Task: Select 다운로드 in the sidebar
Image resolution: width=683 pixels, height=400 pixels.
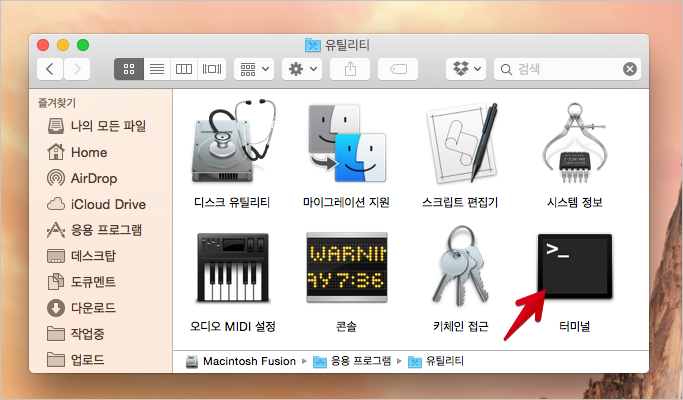Action: coord(81,308)
